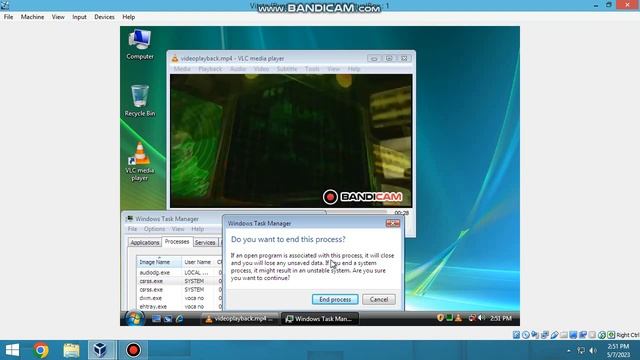Open VLC Media menu
The height and width of the screenshot is (360, 640).
[x=182, y=69]
